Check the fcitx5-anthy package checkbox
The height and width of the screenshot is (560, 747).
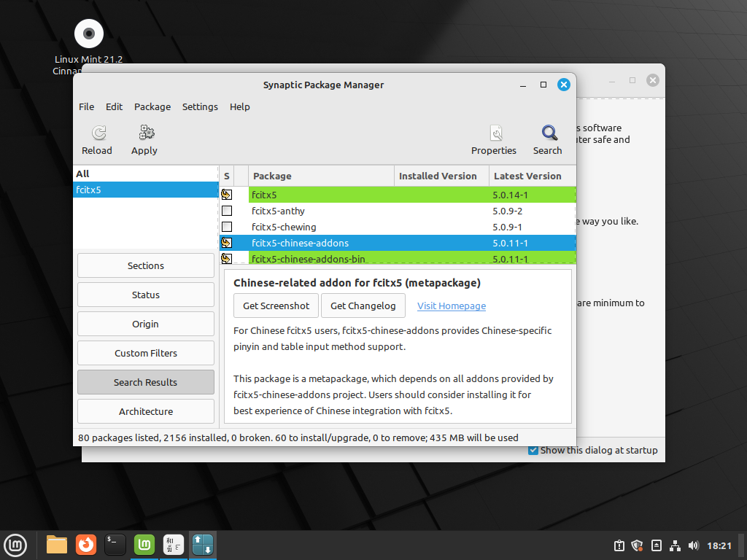(227, 211)
